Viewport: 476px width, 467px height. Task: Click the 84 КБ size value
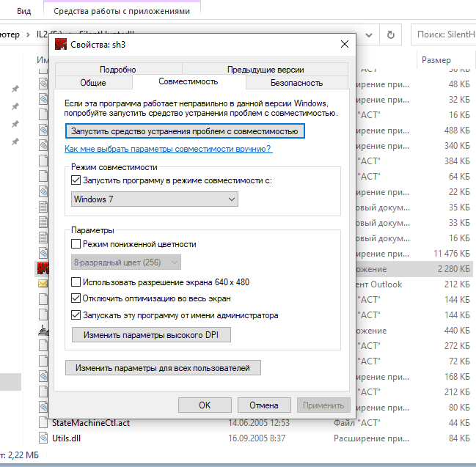459,438
